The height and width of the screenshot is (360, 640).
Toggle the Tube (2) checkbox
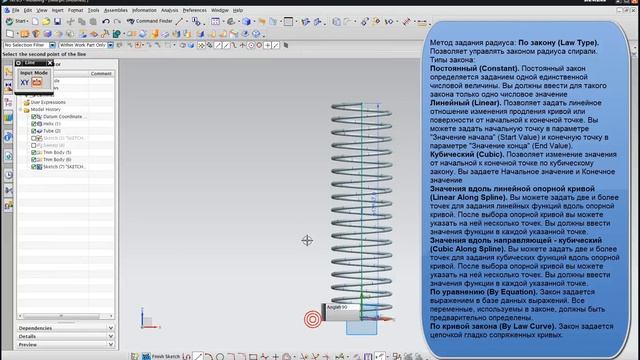(34, 131)
